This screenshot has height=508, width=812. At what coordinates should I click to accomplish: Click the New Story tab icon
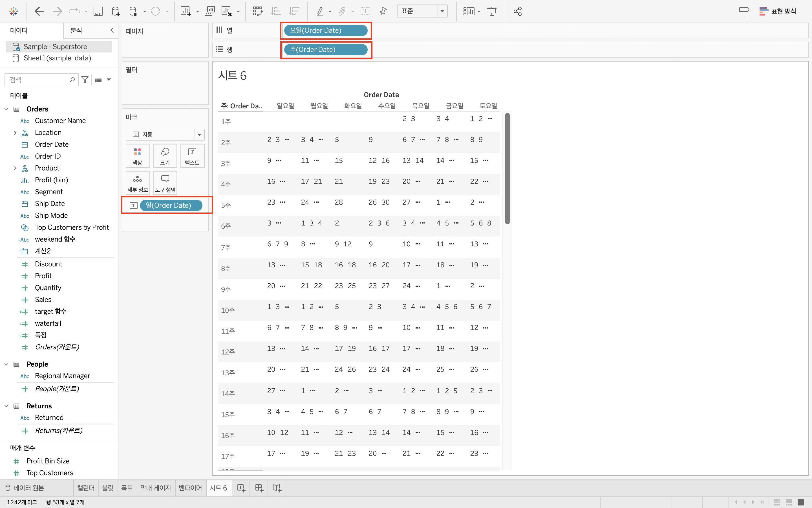[277, 488]
